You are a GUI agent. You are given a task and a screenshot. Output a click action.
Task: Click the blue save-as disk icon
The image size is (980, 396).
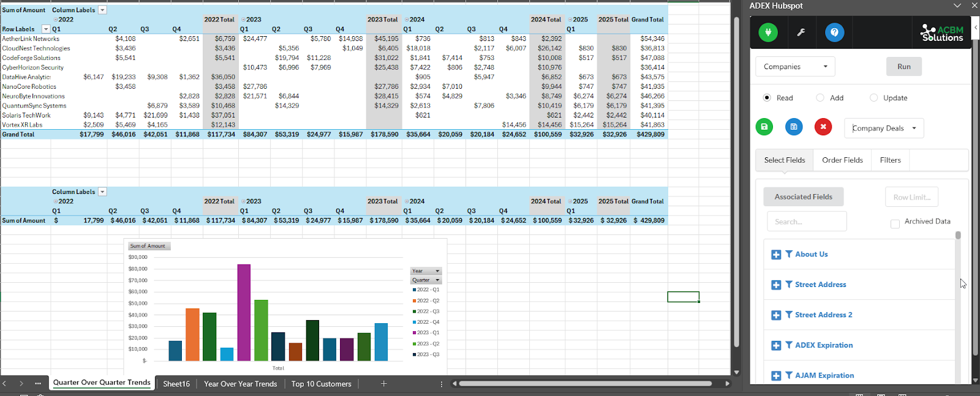click(794, 127)
